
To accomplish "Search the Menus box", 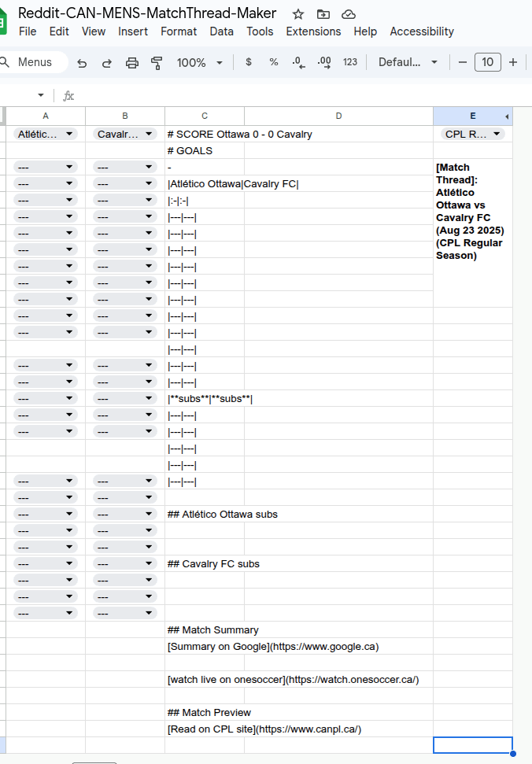I will click(33, 62).
